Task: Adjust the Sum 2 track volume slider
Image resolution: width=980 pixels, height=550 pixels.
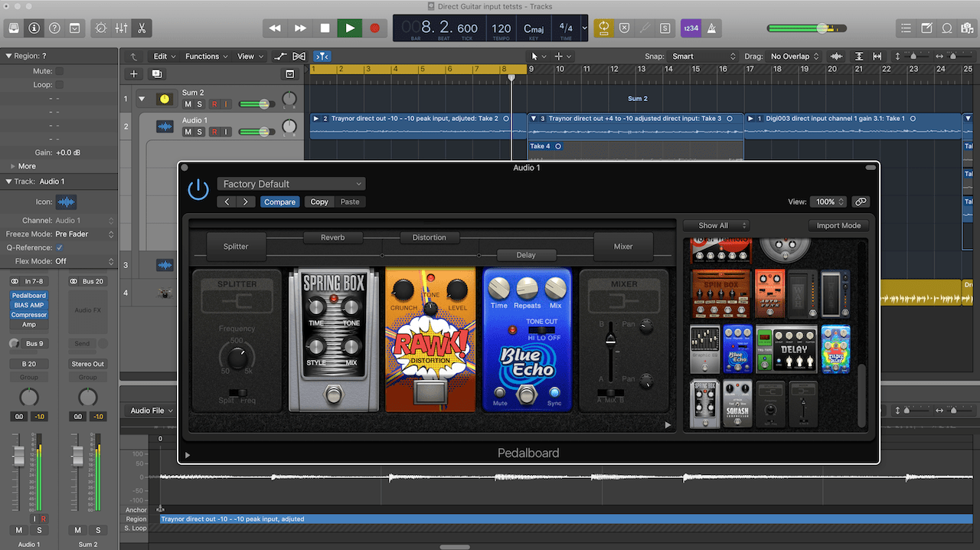Action: 258,104
